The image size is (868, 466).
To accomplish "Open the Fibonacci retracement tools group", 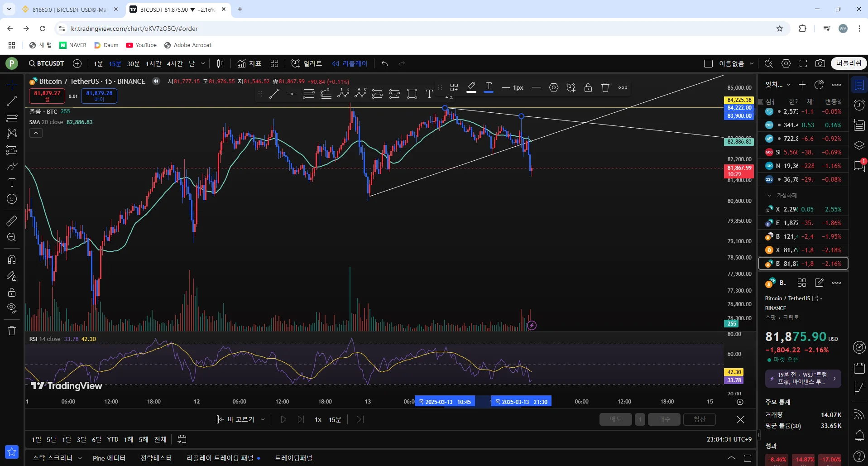I will (x=12, y=117).
